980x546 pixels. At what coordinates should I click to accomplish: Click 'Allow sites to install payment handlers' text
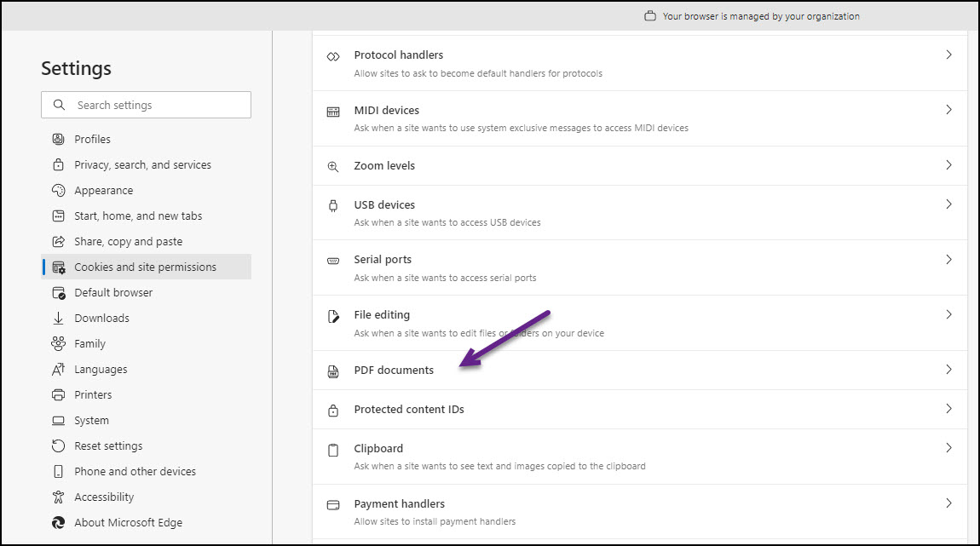point(435,521)
